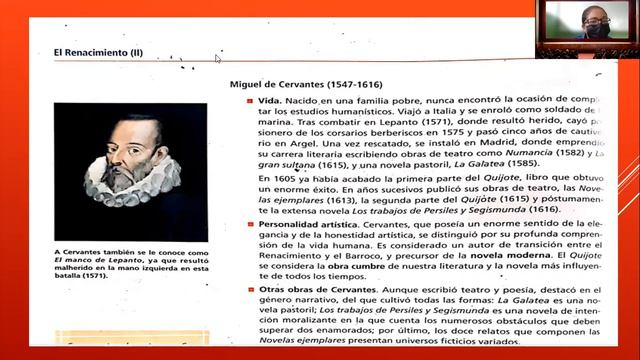Click the caption line 'batalla (1571).'
The image size is (640, 360).
point(81,276)
